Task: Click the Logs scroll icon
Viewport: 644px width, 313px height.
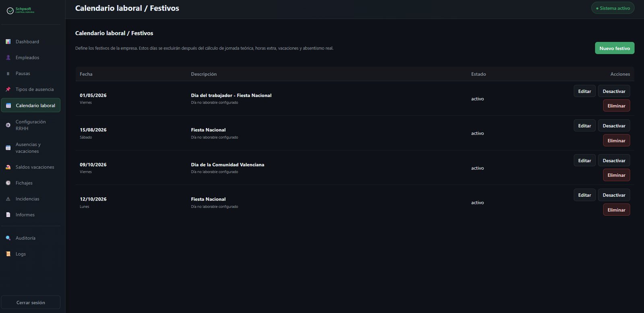Action: [8, 254]
